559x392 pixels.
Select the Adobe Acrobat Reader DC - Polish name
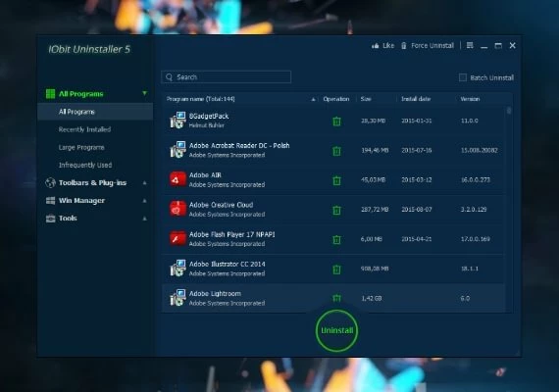[239, 145]
